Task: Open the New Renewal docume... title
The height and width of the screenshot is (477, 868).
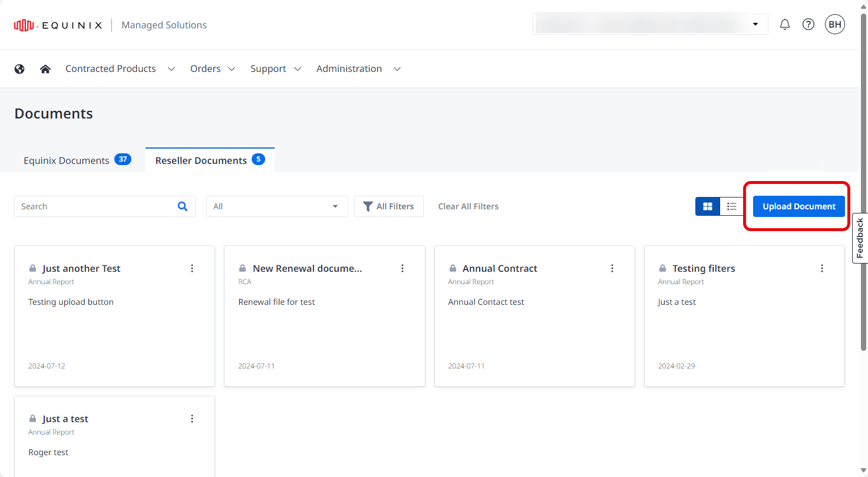Action: click(x=308, y=268)
